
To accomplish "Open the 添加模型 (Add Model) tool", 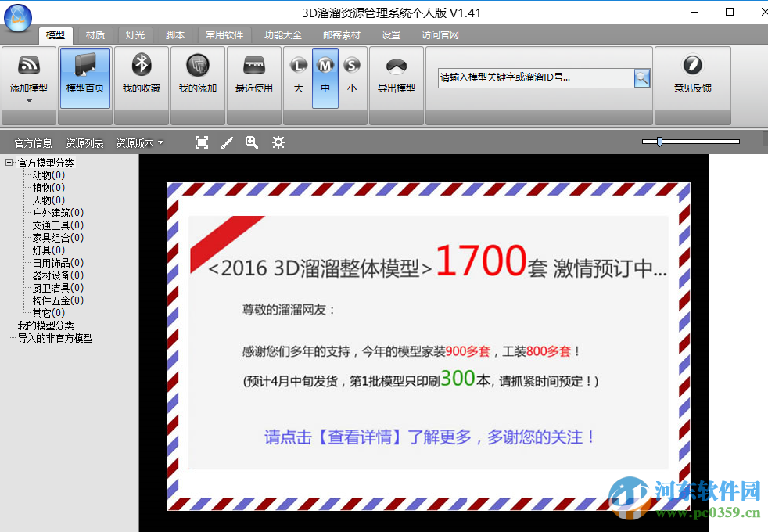I will 28,74.
